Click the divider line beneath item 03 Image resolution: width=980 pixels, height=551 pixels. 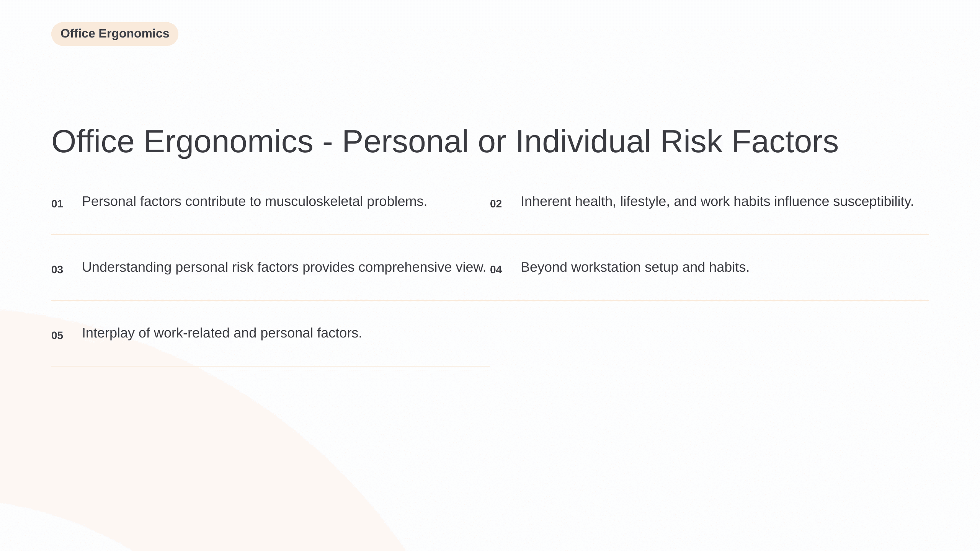tap(271, 300)
